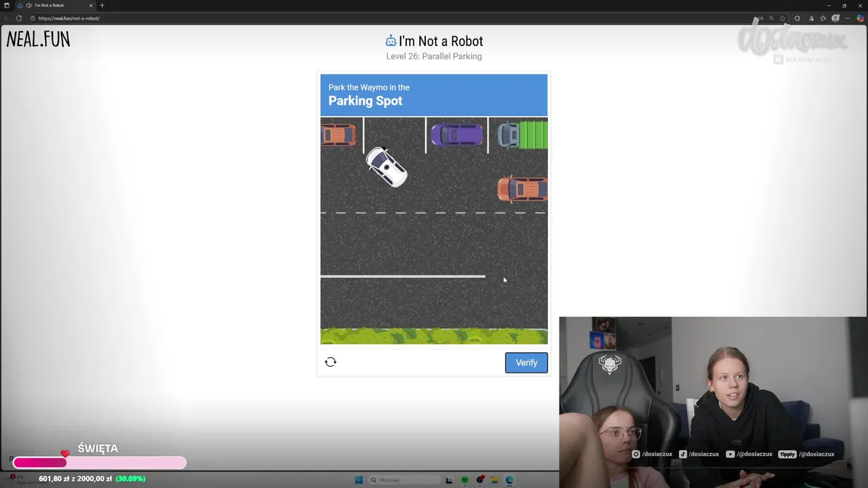The width and height of the screenshot is (868, 488).
Task: Click the 'Parking Spot' heading
Action: click(366, 101)
